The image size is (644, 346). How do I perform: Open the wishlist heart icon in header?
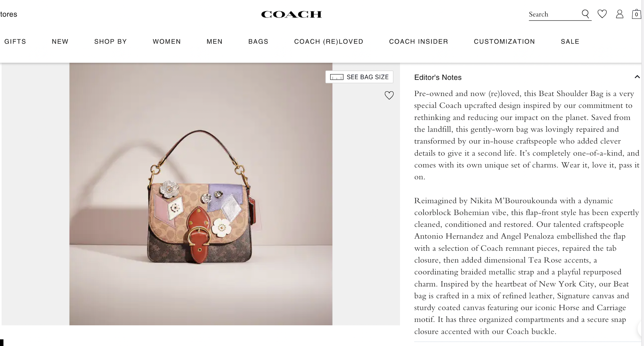coord(602,14)
